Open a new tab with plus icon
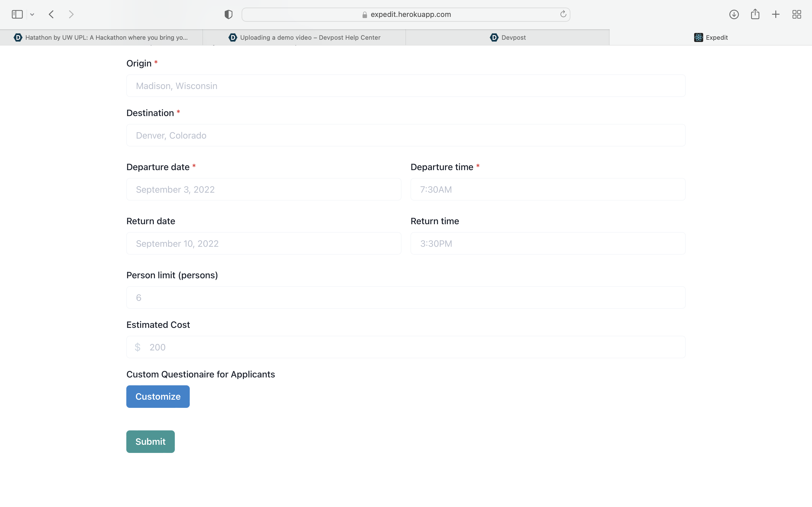This screenshot has height=507, width=812. tap(776, 14)
